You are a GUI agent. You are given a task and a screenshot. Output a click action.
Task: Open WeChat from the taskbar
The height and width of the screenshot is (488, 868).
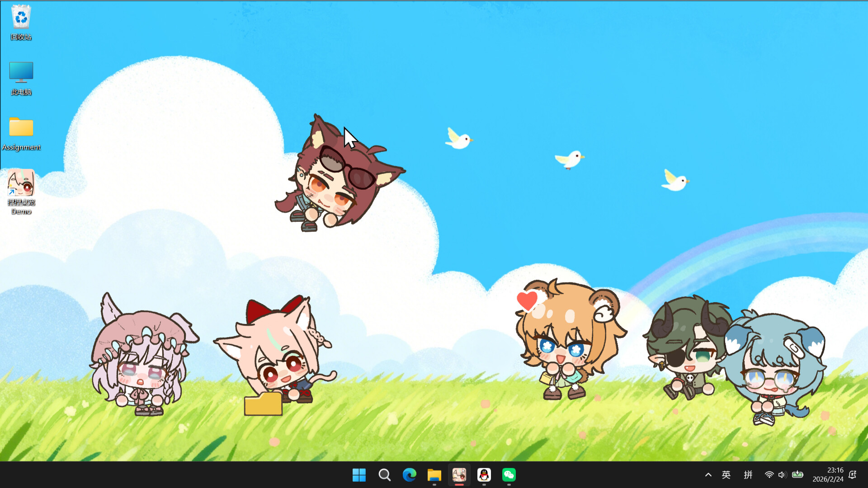point(509,475)
